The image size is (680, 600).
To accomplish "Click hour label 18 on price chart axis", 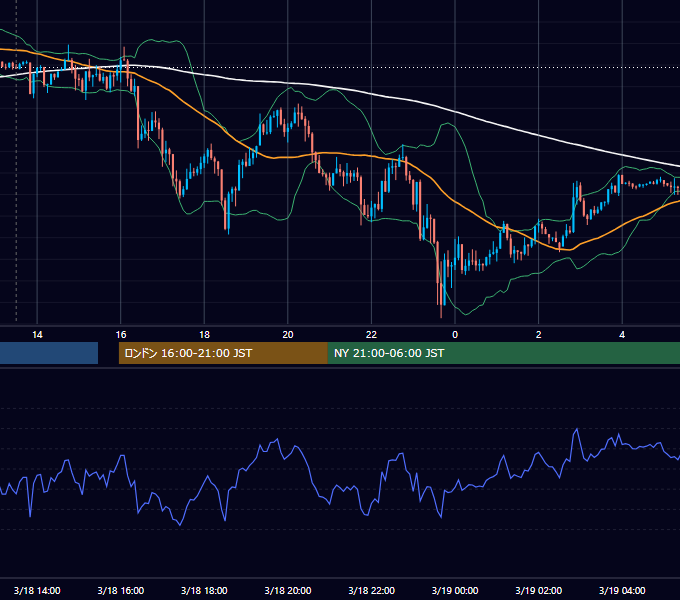I will [204, 335].
